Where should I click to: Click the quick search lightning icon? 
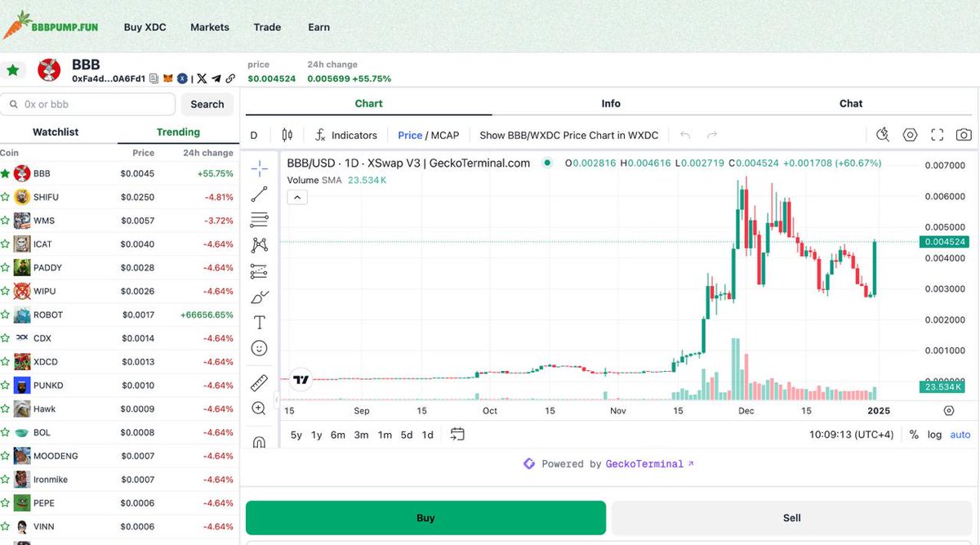883,135
